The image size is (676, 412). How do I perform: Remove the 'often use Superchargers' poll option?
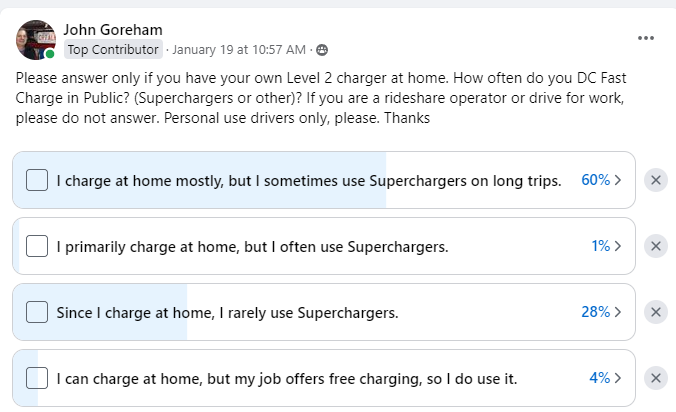[x=656, y=246]
